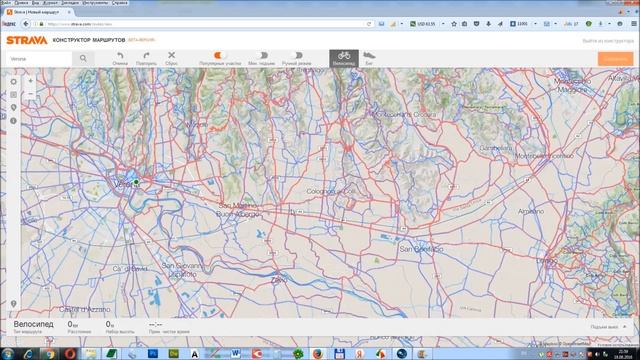The image size is (640, 360).
Task: Click the redo arrow icon (Повторить)
Action: click(146, 55)
